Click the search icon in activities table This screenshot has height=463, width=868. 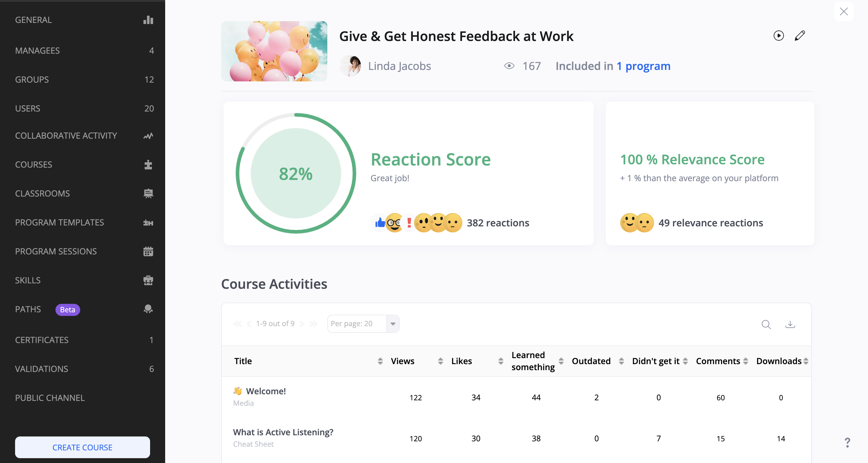(x=766, y=323)
